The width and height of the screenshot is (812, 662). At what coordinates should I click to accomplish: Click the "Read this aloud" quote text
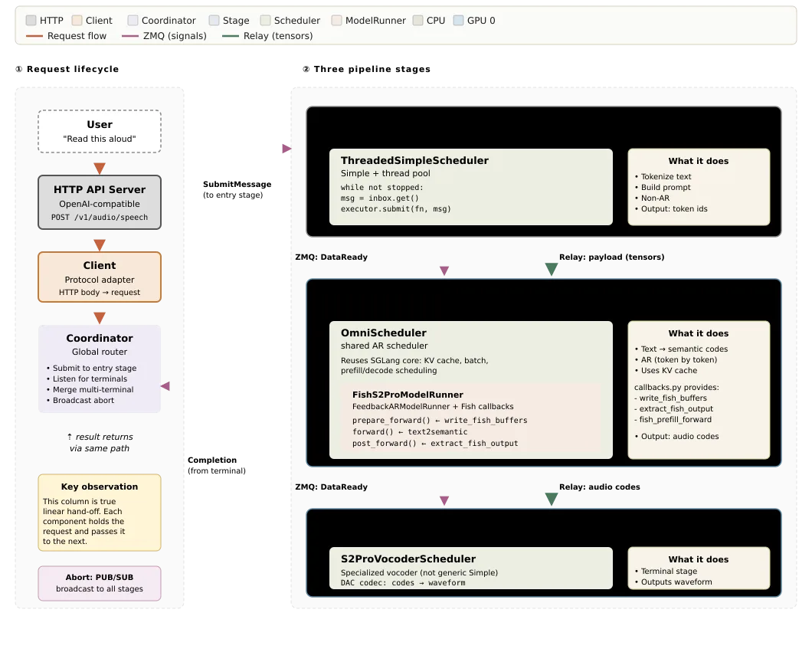100,139
